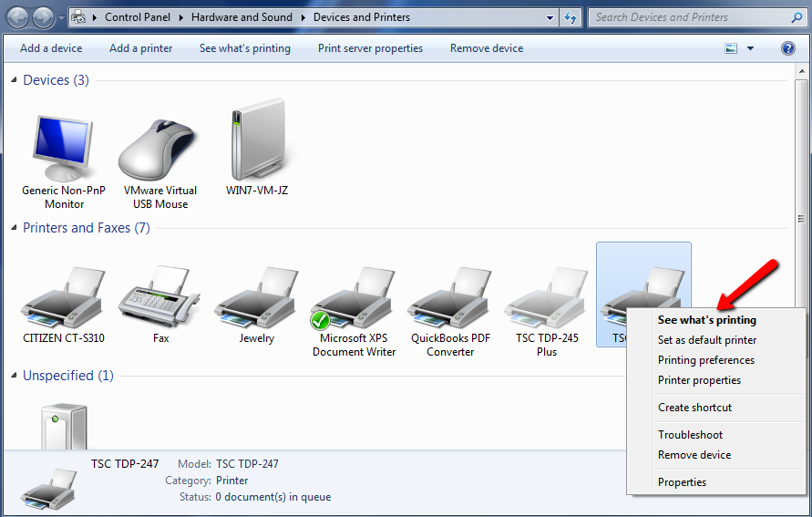Open the view options dropdown arrow
This screenshot has height=517, width=812.
750,48
